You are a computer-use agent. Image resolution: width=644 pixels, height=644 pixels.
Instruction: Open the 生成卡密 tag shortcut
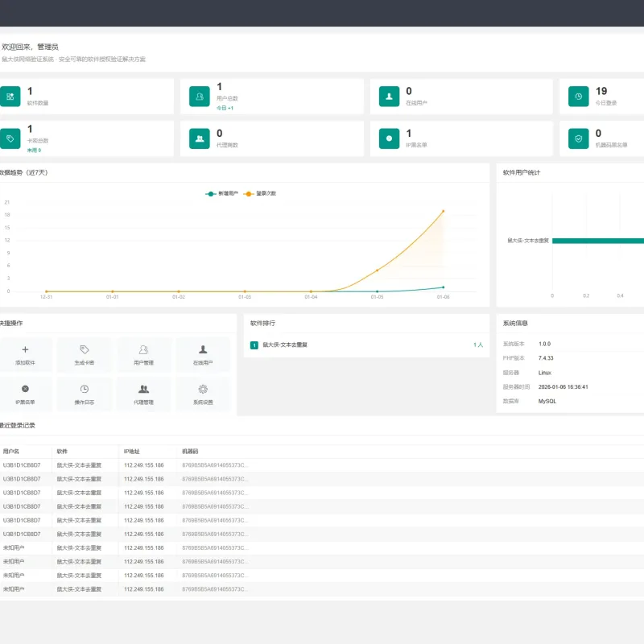coord(85,355)
